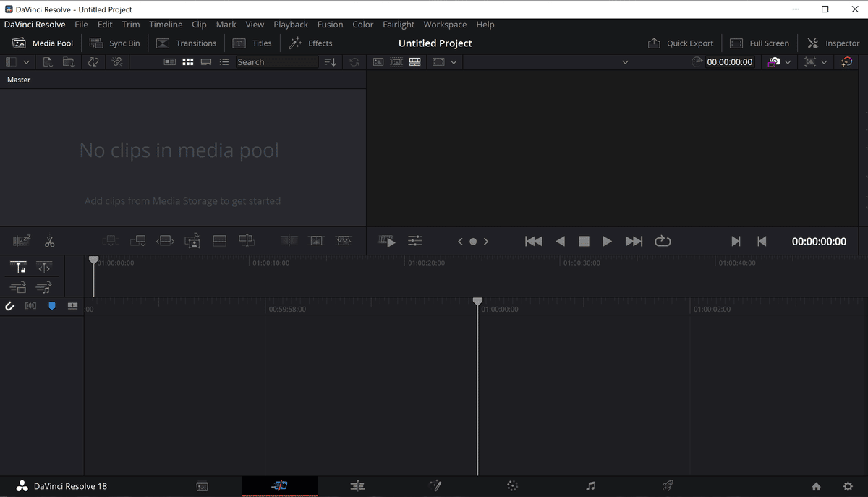Screen dimensions: 868x497
Task: Open Project Settings gear icon
Action: [848, 486]
